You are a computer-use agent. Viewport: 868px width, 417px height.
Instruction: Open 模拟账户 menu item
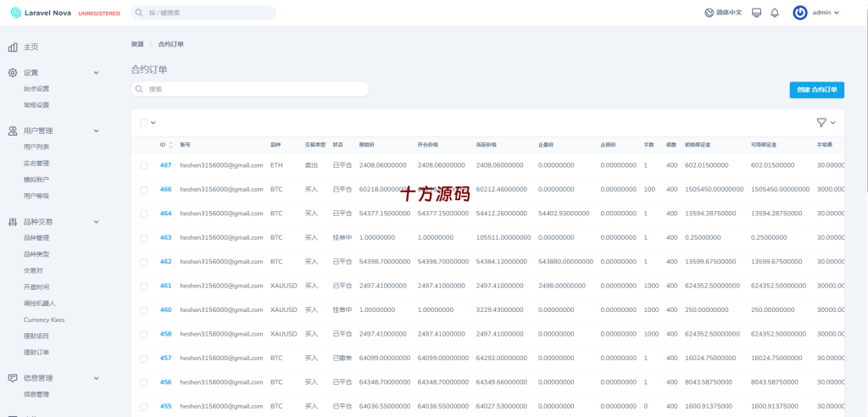[36, 180]
